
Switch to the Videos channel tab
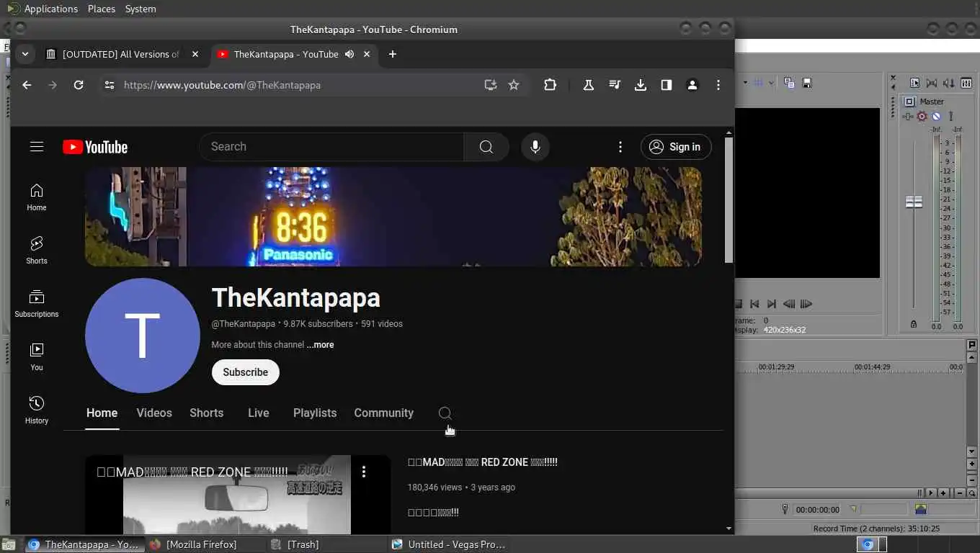click(x=154, y=413)
